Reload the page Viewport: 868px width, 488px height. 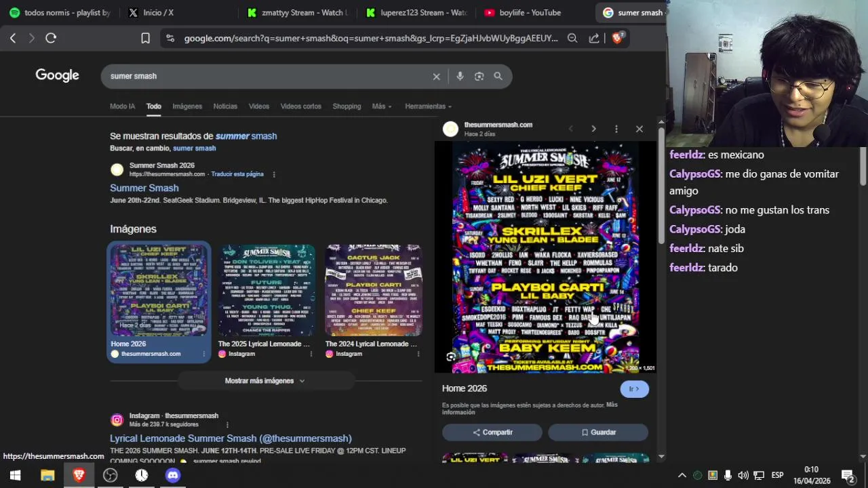[x=51, y=39]
